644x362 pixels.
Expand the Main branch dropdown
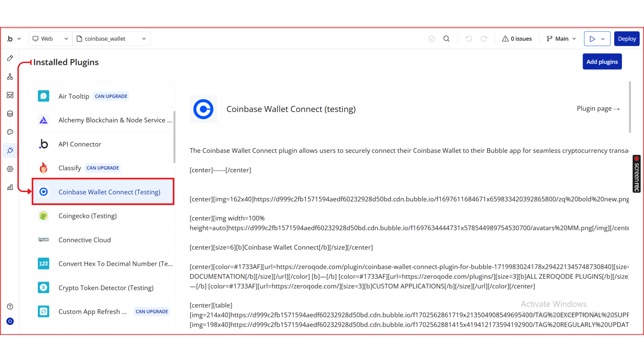click(561, 39)
